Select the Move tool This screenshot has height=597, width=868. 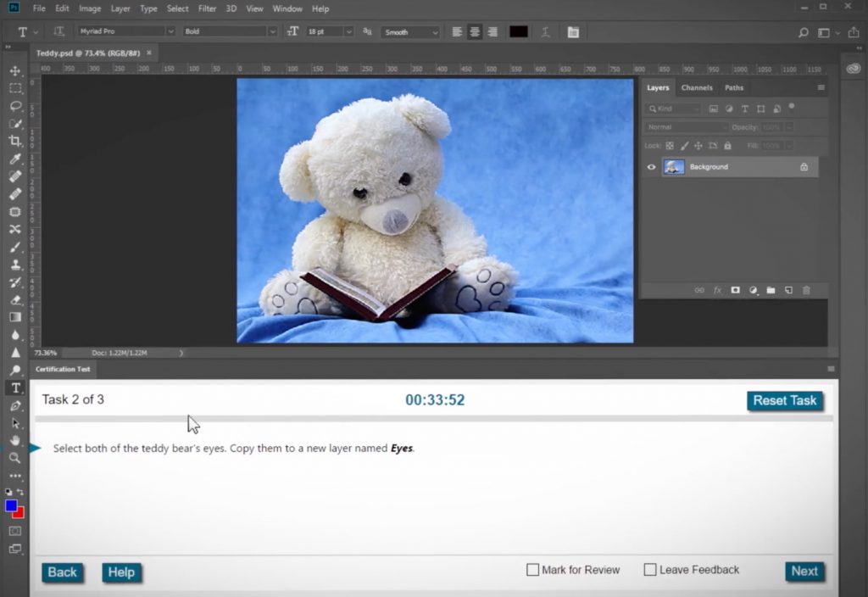[x=15, y=70]
